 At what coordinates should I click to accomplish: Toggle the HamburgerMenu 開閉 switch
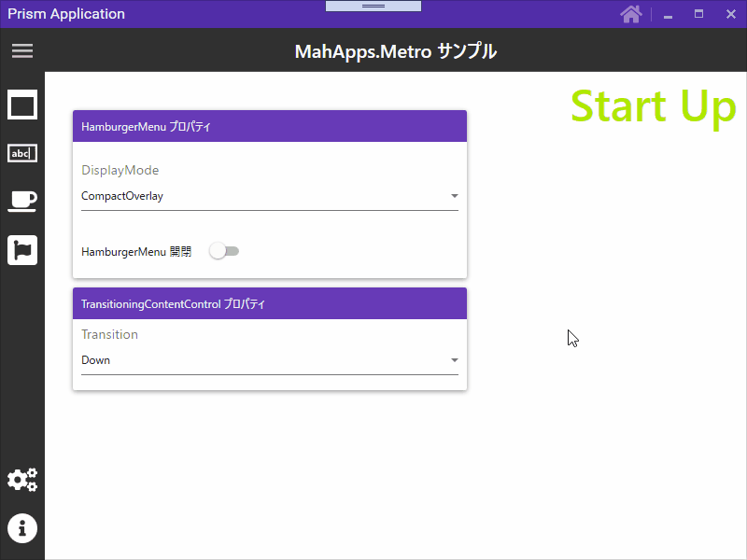(x=224, y=251)
